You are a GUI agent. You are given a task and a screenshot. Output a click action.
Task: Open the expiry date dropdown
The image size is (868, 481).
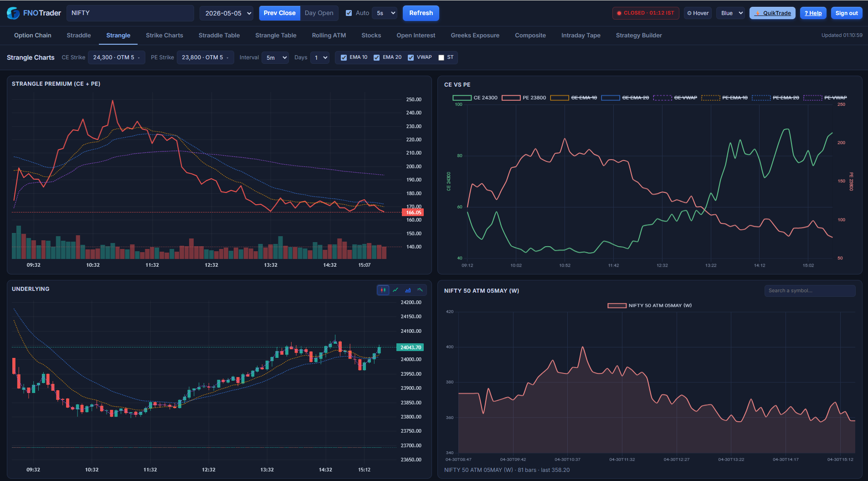point(226,13)
